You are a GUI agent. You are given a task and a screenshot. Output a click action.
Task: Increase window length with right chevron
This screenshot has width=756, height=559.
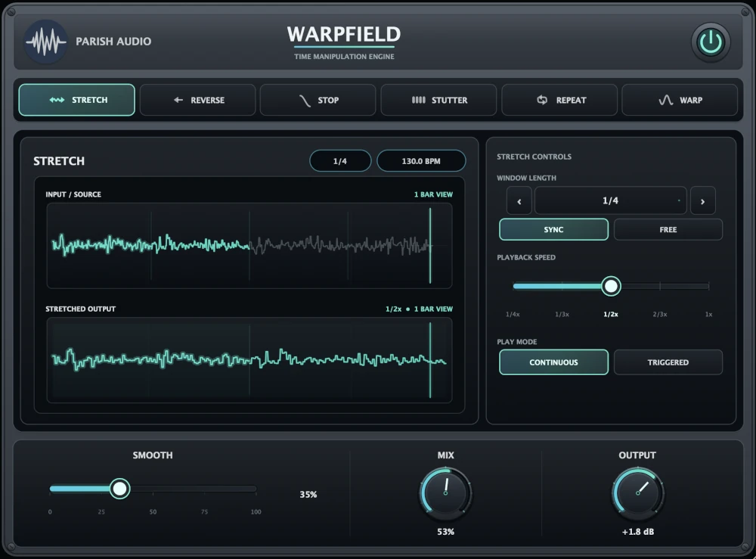pos(702,200)
